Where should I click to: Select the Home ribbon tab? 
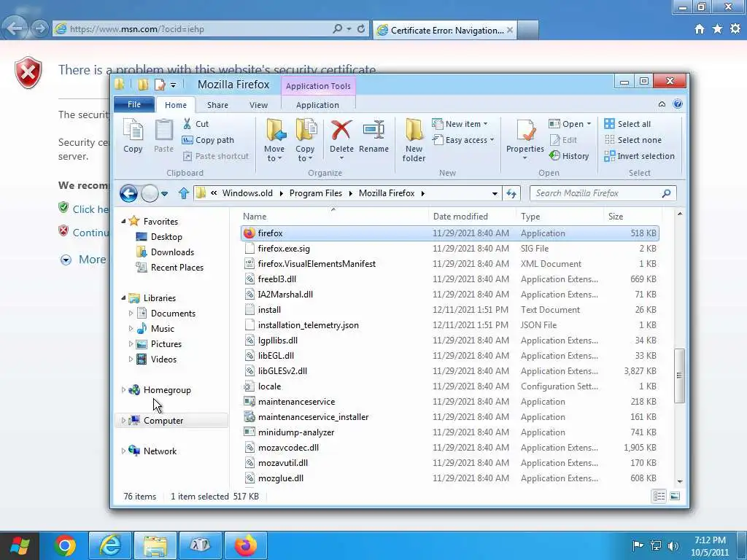click(x=175, y=105)
